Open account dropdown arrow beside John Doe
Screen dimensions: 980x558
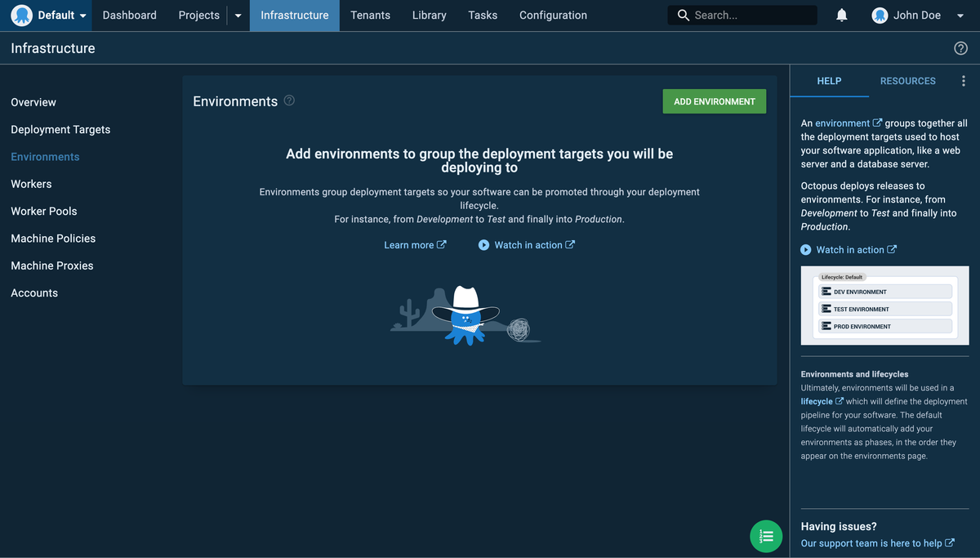point(960,14)
